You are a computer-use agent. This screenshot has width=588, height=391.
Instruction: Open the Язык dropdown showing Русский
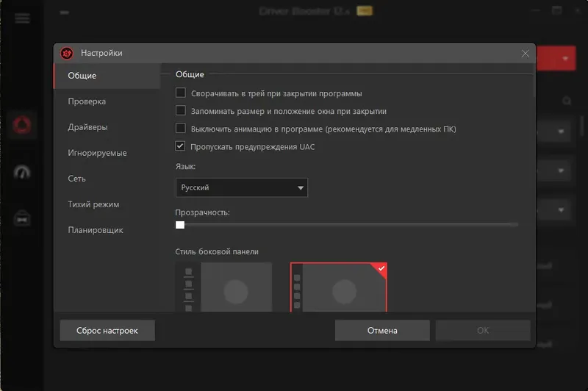[242, 187]
